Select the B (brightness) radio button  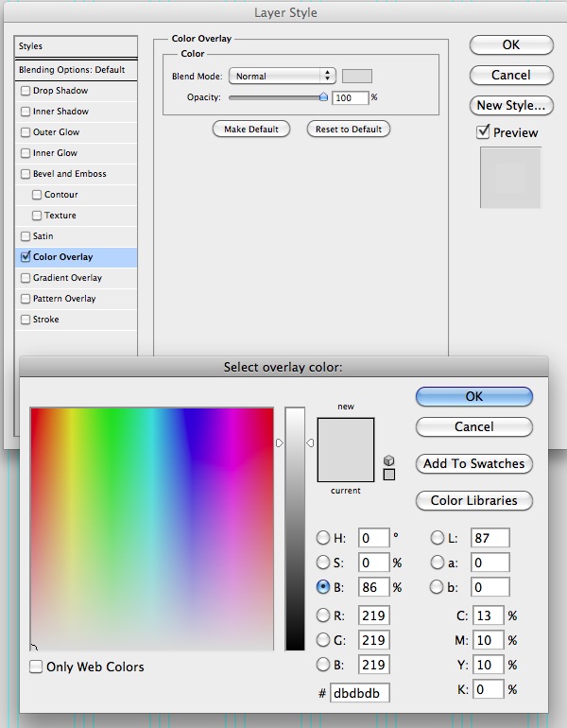[323, 587]
